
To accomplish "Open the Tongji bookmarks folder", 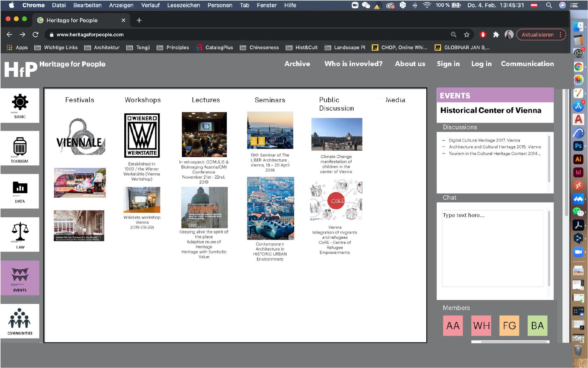I will pos(138,47).
